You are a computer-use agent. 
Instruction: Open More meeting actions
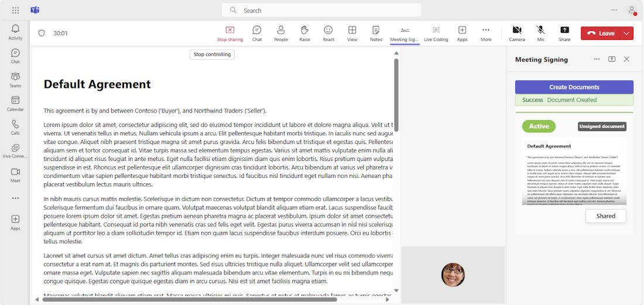(486, 33)
